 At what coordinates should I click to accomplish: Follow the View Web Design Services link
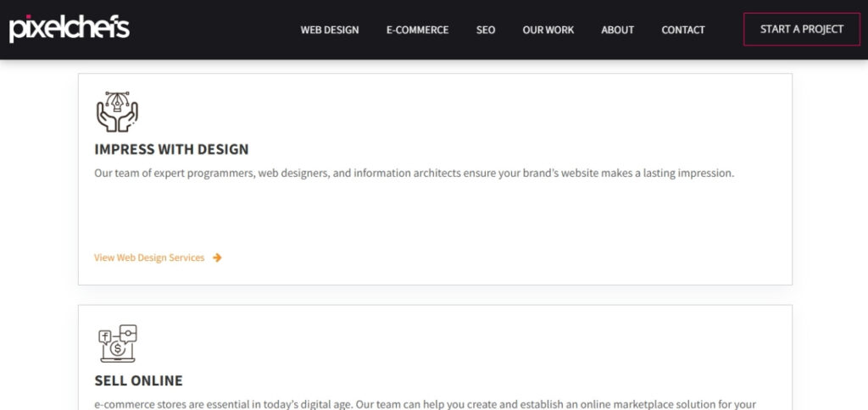149,258
